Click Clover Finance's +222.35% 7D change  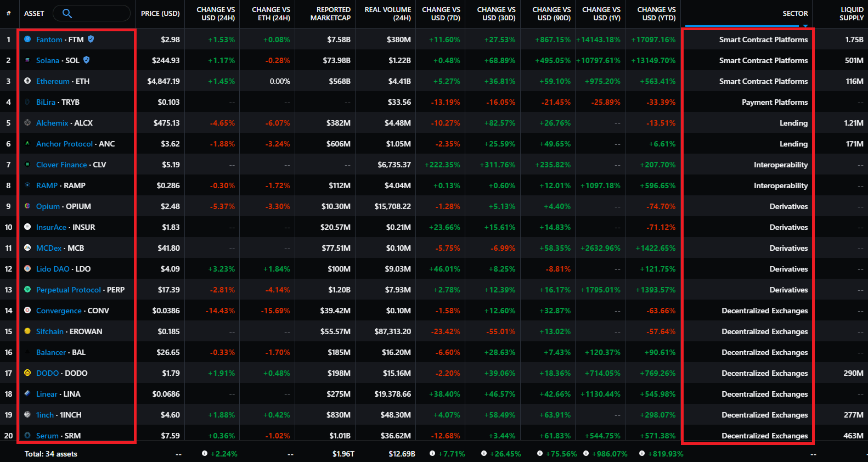point(442,165)
